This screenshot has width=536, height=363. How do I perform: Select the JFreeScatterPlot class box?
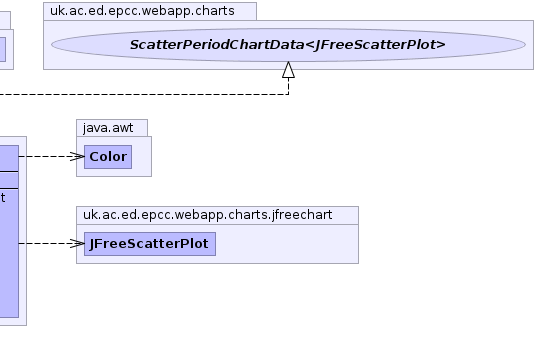(x=150, y=244)
